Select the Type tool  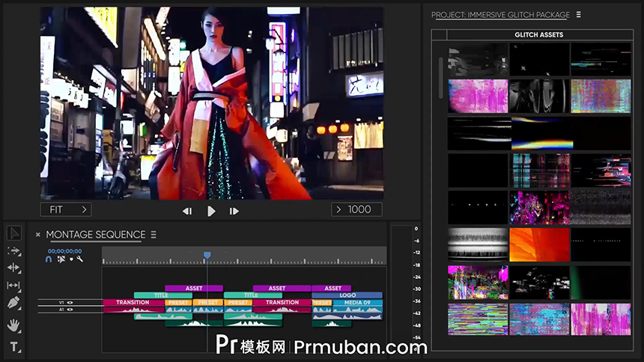15,347
